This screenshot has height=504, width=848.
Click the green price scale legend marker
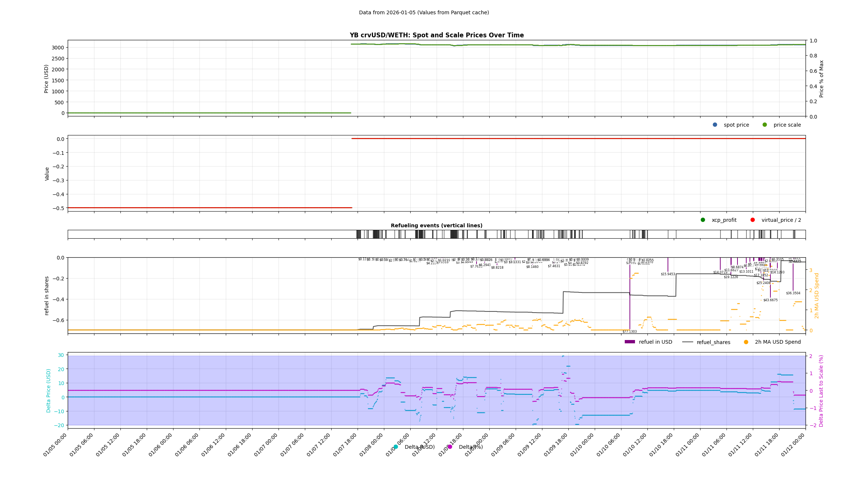pos(765,125)
